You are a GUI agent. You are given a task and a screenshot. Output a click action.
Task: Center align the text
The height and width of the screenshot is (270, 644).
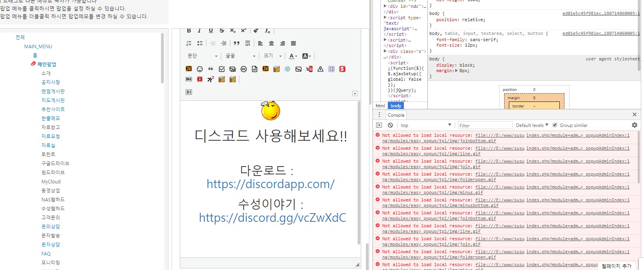point(271,43)
